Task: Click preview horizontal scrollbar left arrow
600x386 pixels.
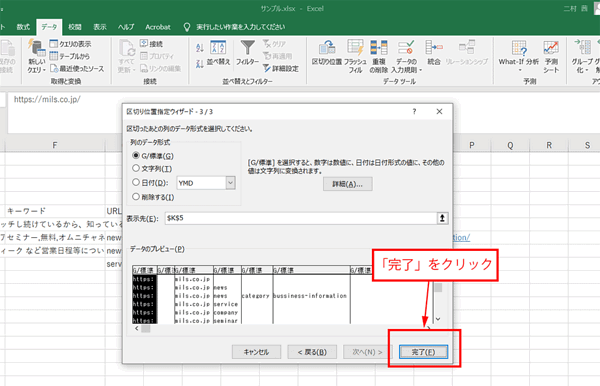Action: 137,329
